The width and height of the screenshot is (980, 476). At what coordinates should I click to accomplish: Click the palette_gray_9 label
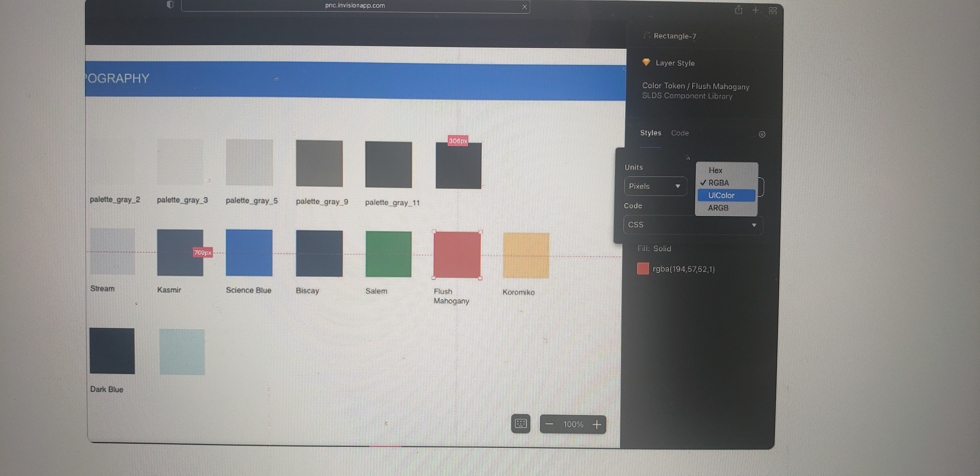click(322, 201)
